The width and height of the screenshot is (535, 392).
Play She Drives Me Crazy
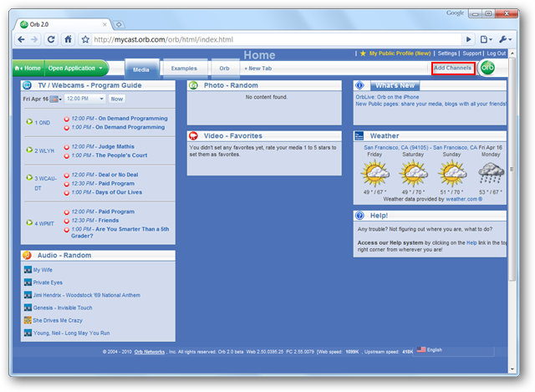click(x=58, y=320)
